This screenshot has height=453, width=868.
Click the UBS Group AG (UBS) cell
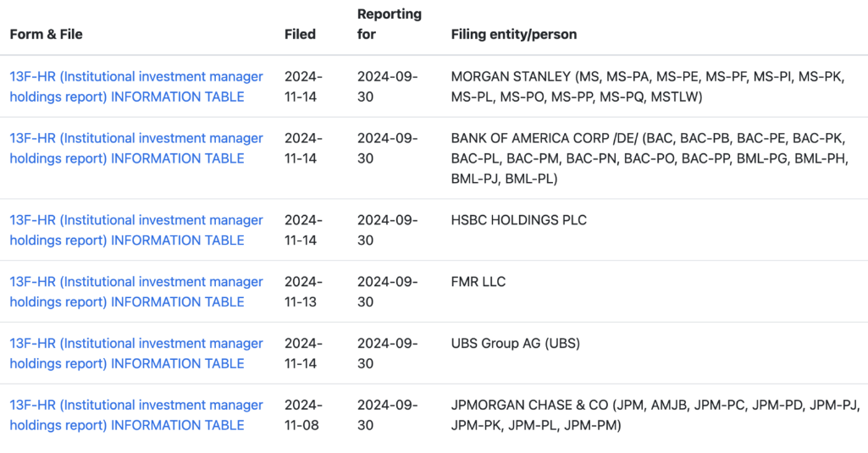tap(516, 344)
